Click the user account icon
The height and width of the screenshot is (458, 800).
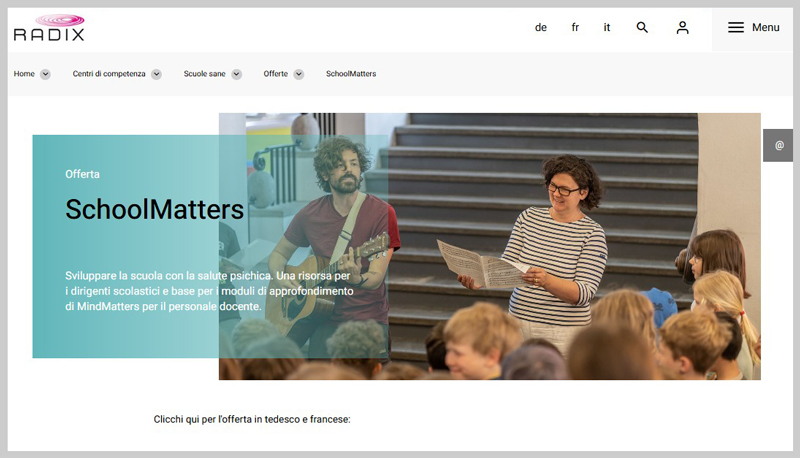tap(682, 28)
